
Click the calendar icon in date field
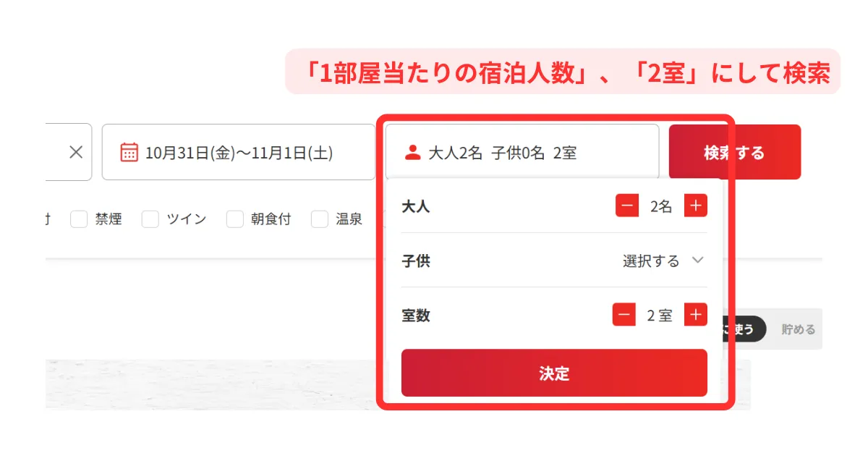[x=129, y=153]
